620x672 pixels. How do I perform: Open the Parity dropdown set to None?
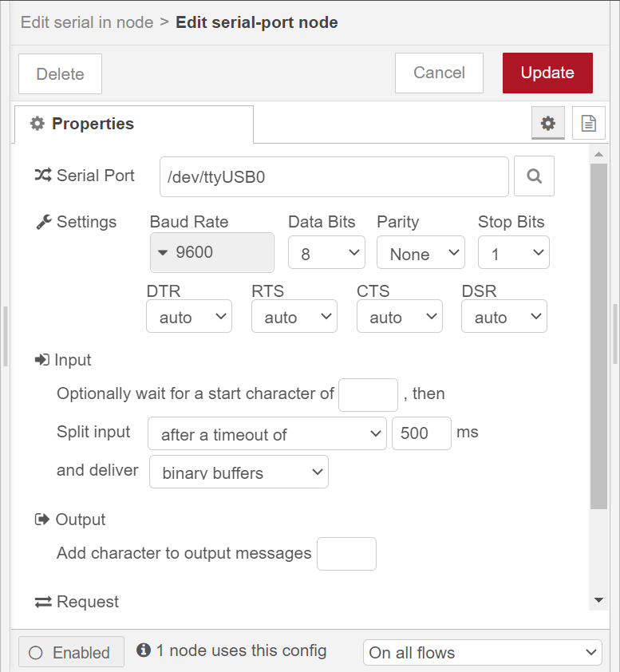421,252
